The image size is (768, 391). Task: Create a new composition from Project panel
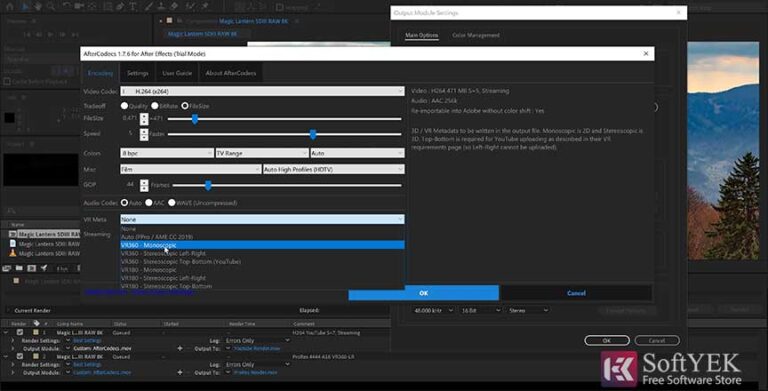[31, 268]
